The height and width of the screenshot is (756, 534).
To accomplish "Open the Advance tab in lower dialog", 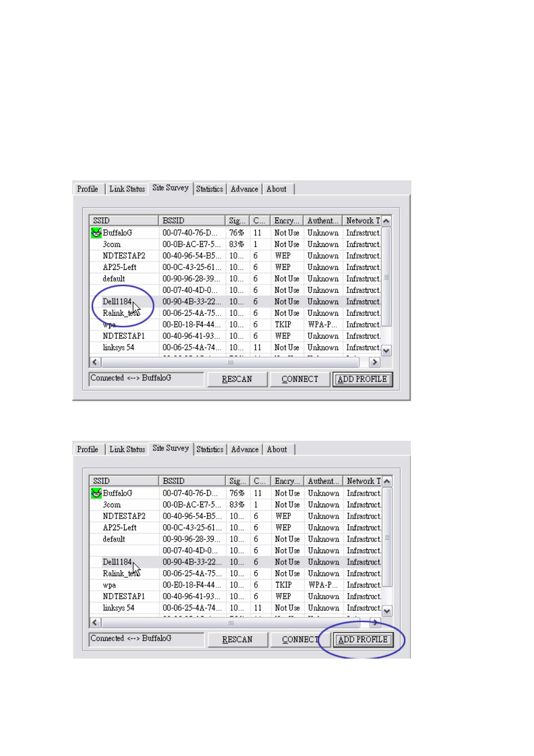I will pos(245,450).
